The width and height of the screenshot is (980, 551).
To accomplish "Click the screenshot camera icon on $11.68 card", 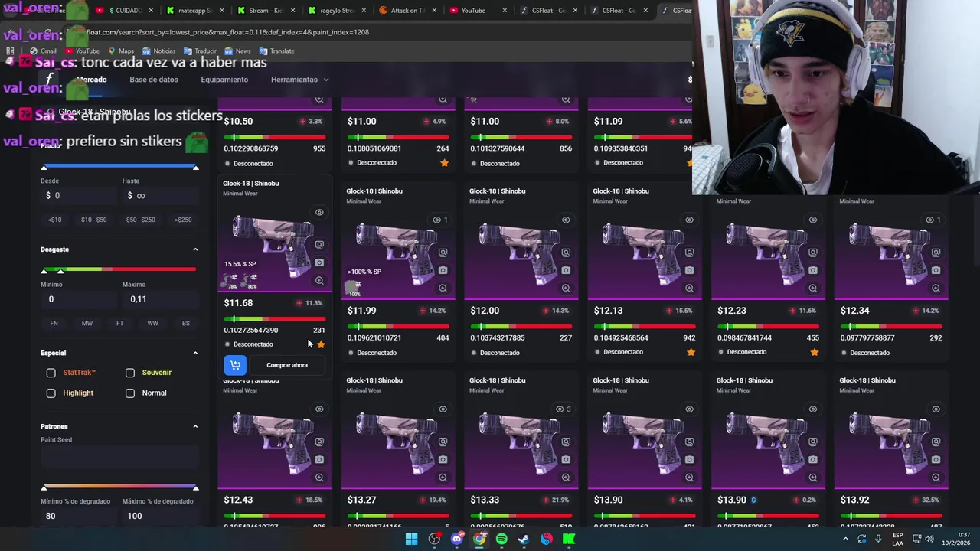I will pos(319,262).
